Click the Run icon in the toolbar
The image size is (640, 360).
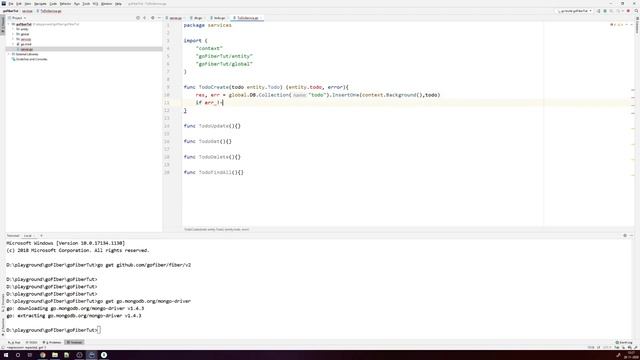(599, 11)
